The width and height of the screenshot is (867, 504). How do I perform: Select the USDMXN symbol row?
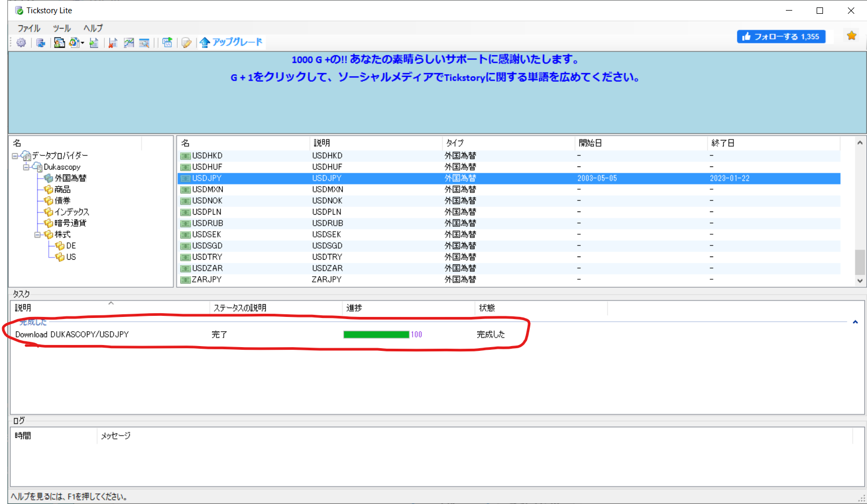pyautogui.click(x=509, y=189)
